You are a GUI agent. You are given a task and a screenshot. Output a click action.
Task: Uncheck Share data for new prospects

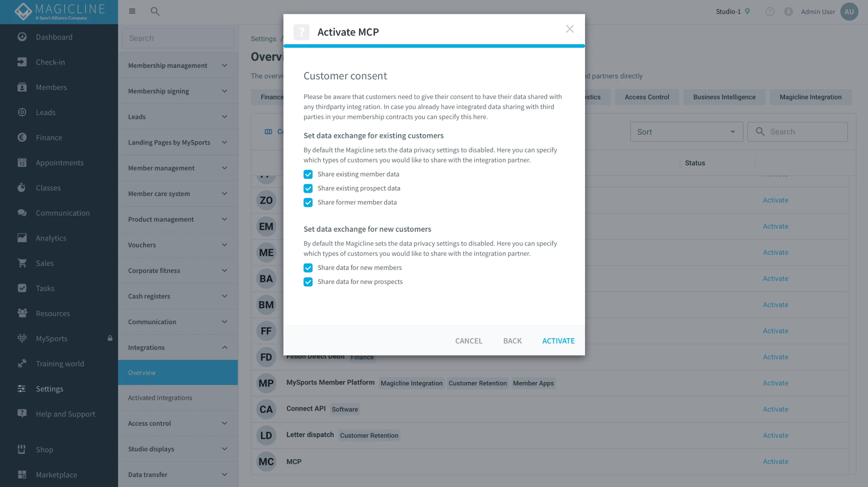pyautogui.click(x=308, y=282)
